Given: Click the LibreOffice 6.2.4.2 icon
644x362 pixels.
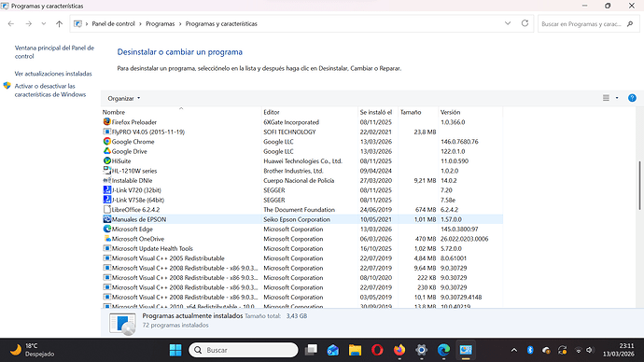Looking at the screenshot, I should tap(106, 209).
